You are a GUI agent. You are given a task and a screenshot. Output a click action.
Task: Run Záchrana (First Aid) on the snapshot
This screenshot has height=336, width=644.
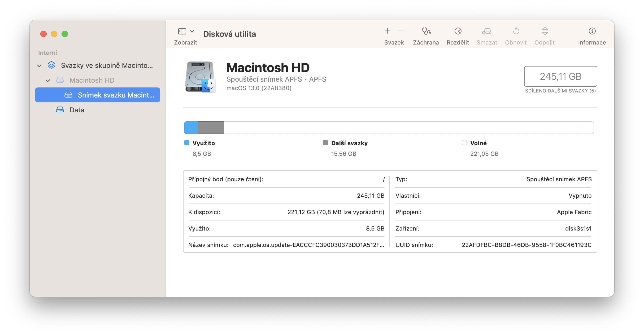tap(426, 34)
